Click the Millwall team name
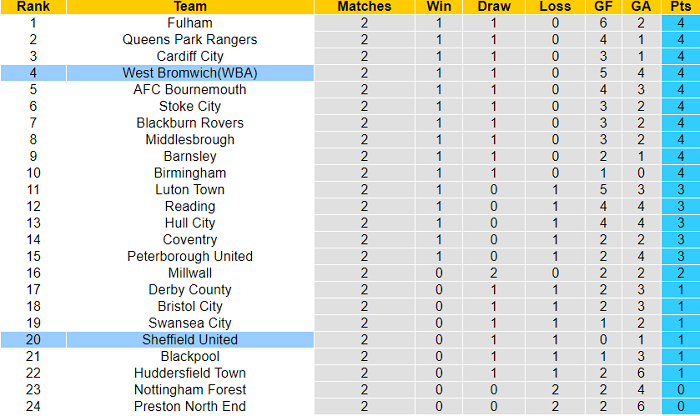700x416 pixels. coord(190,273)
